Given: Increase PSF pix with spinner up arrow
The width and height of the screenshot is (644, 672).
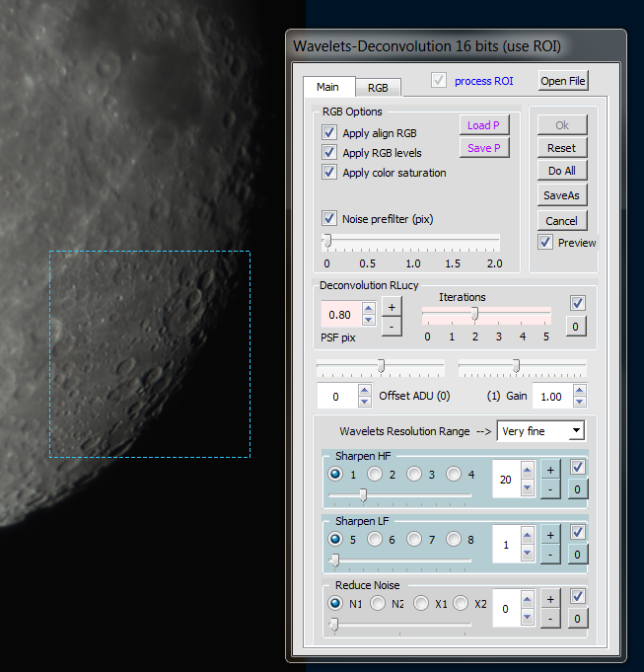Looking at the screenshot, I should 369,308.
